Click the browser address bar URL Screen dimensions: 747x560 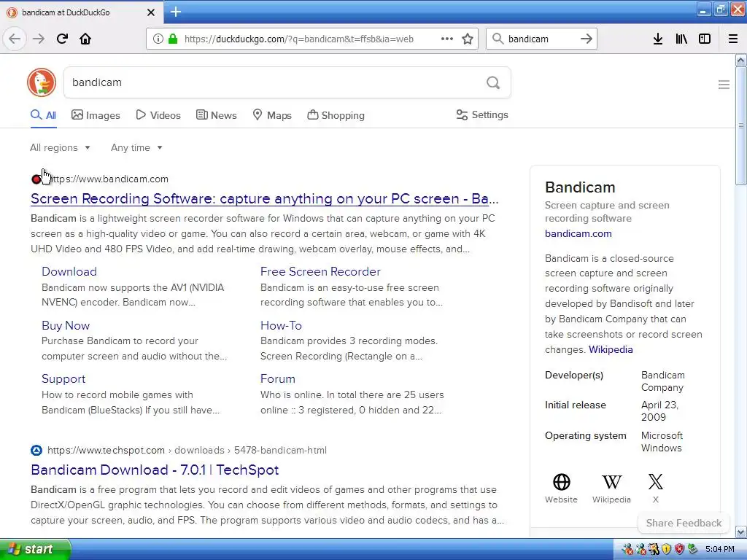[298, 39]
